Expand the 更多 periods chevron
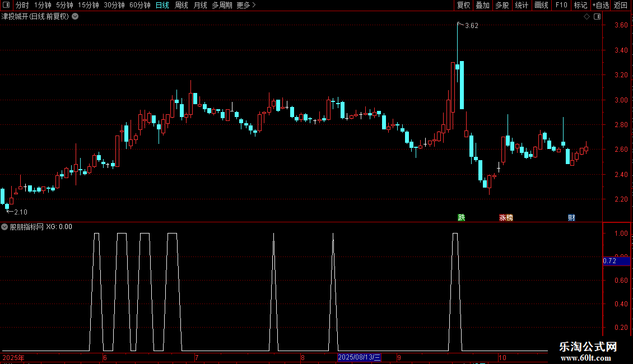The width and height of the screenshot is (633, 364). (254, 5)
